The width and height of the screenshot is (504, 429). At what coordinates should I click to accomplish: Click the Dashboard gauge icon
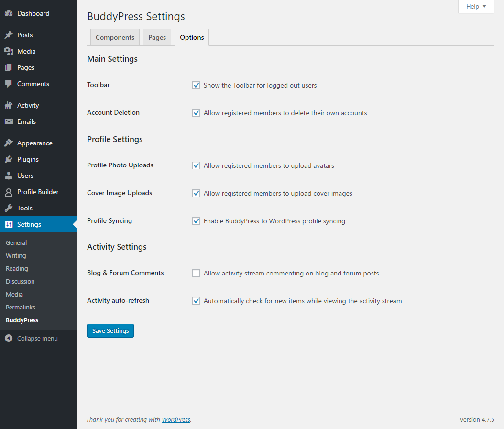pyautogui.click(x=9, y=13)
